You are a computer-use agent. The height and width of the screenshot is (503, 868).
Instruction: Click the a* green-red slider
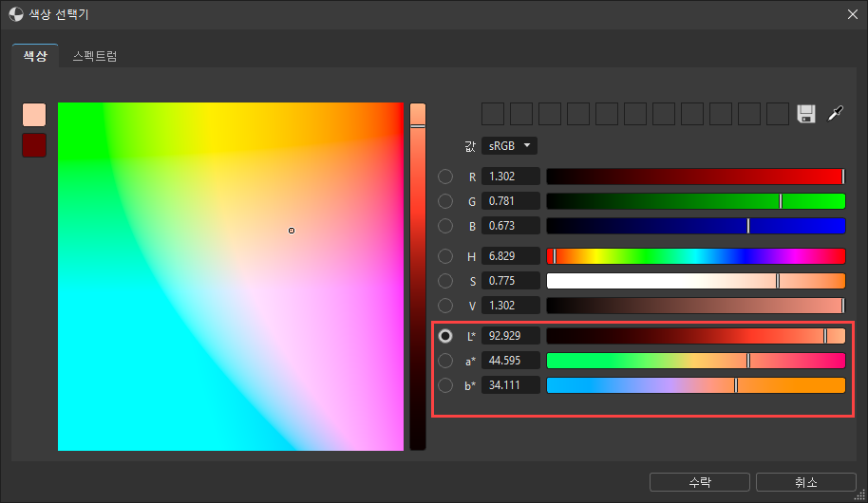[x=696, y=361]
